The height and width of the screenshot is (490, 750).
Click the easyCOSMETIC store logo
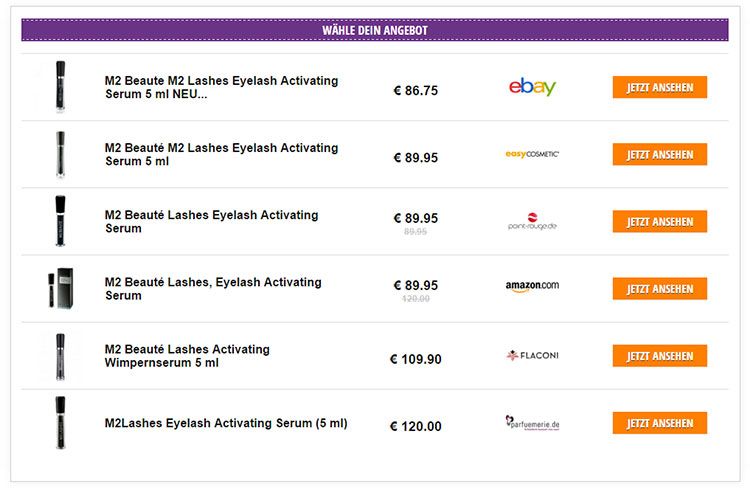[x=532, y=154]
